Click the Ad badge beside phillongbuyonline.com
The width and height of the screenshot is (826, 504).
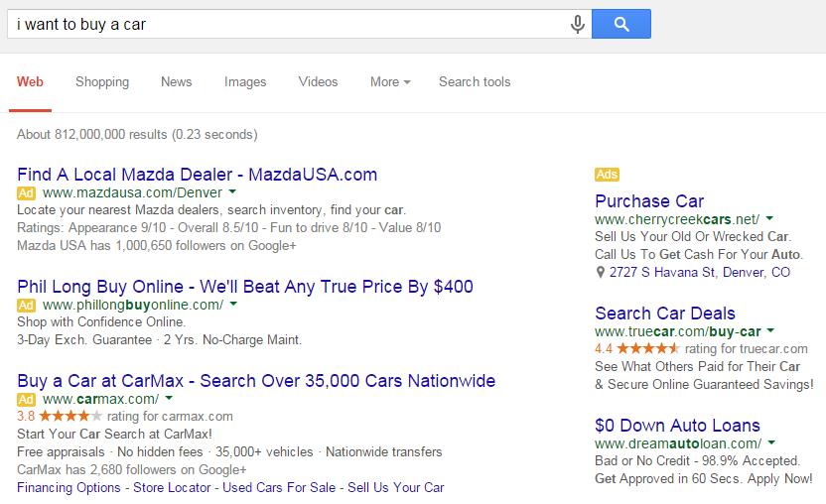click(27, 306)
